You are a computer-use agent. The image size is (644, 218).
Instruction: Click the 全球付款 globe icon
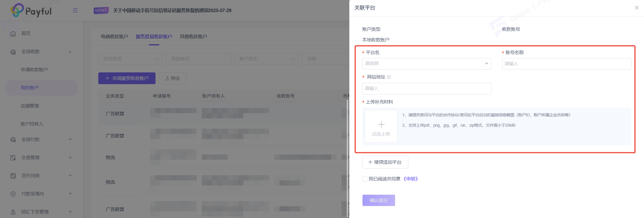pos(13,140)
